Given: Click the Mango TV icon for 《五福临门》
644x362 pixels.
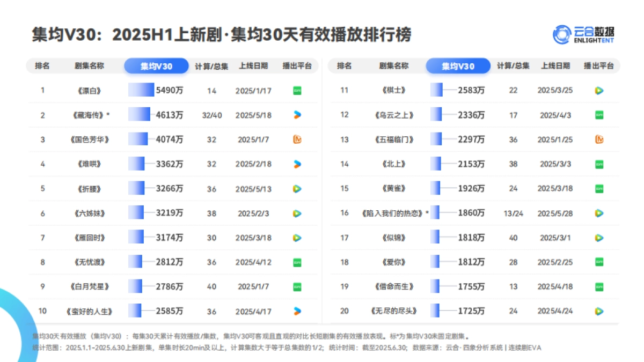Looking at the screenshot, I should point(599,139).
